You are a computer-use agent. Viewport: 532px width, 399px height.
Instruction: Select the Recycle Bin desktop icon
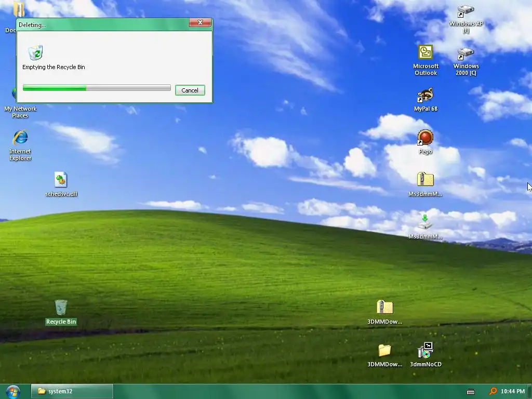61,312
